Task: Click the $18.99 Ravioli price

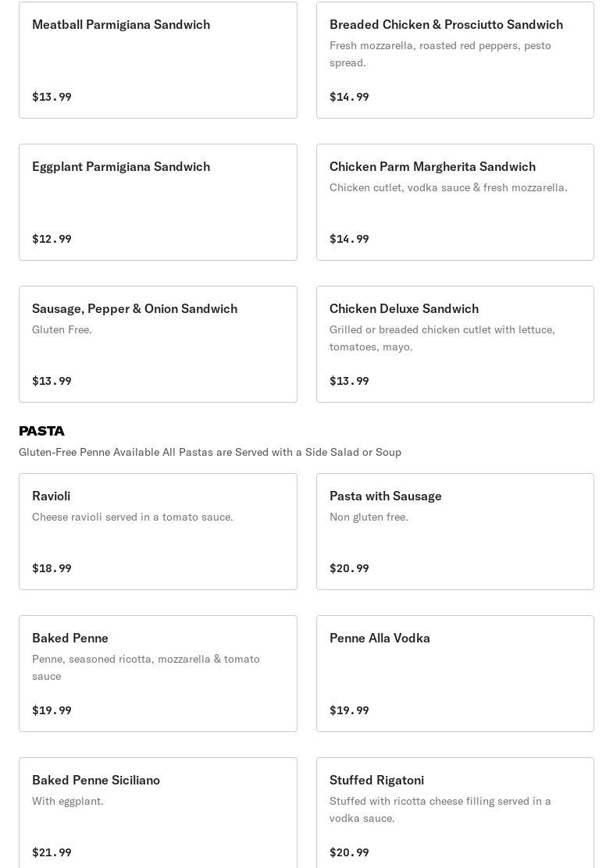Action: (x=52, y=568)
